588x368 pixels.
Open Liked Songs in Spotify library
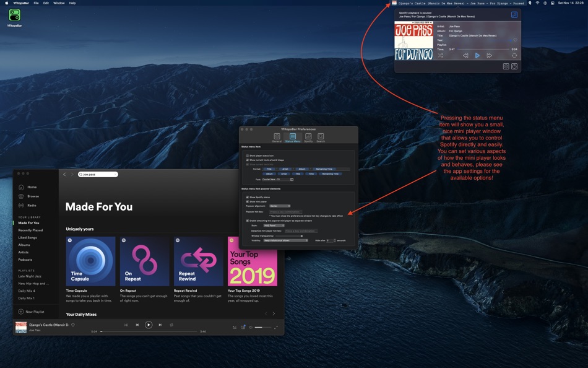pyautogui.click(x=28, y=238)
